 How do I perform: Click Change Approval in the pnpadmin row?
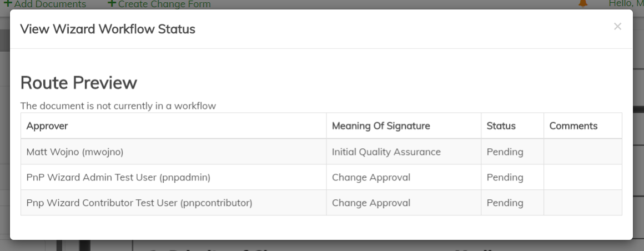(371, 177)
